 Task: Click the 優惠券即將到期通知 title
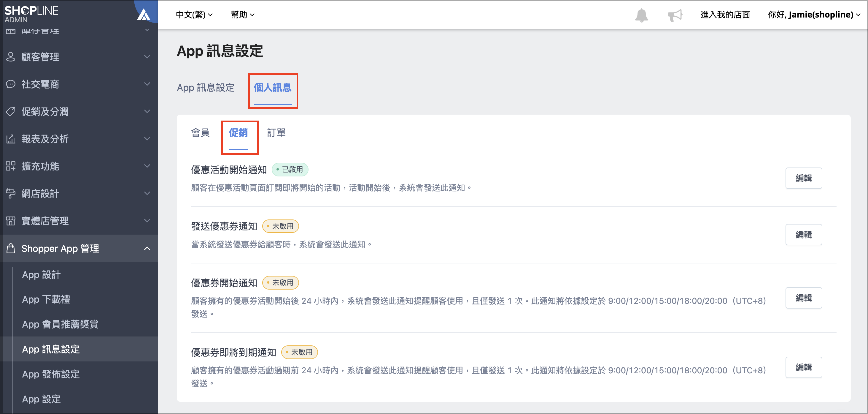[234, 352]
